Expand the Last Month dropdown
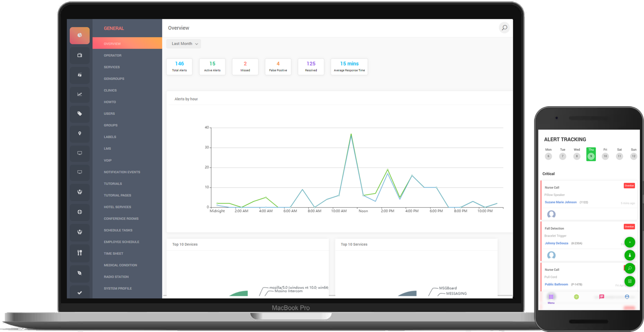 184,44
